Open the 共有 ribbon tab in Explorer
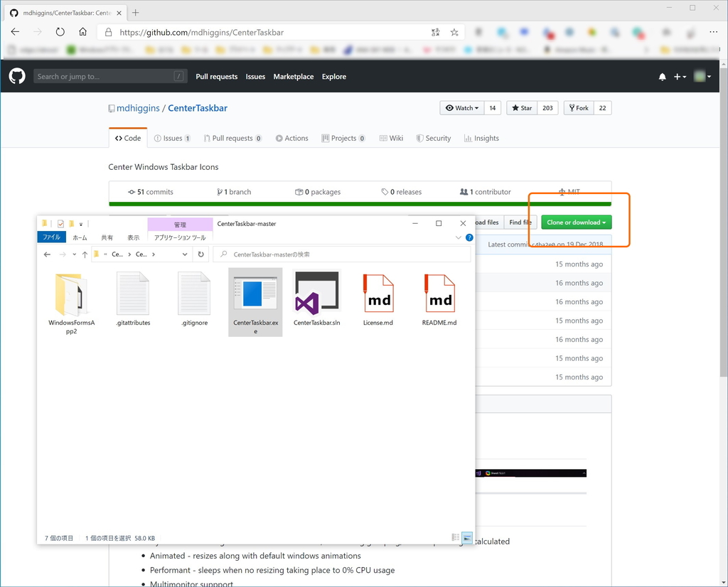This screenshot has width=728, height=587. (x=107, y=237)
